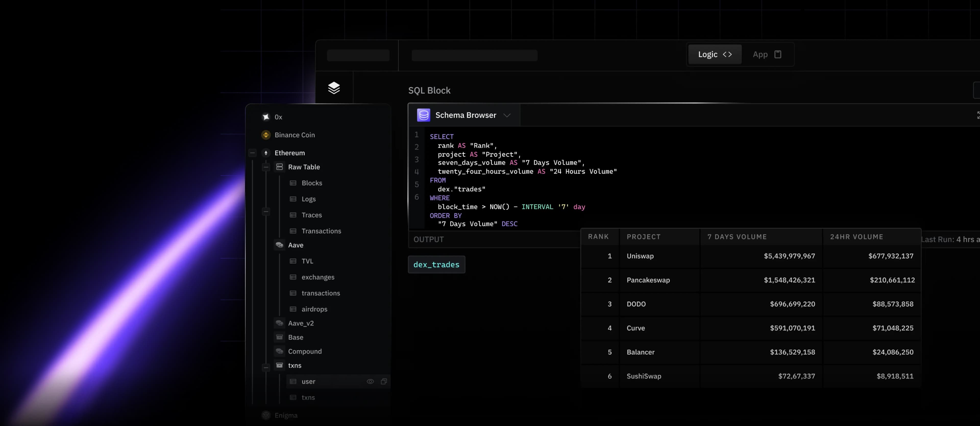The width and height of the screenshot is (980, 426).
Task: Click the $5,439,979,967 volume value
Action: 789,256
